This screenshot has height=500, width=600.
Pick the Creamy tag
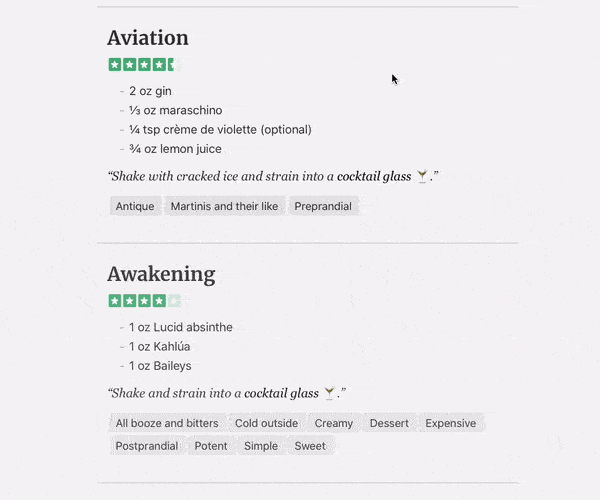point(334,423)
